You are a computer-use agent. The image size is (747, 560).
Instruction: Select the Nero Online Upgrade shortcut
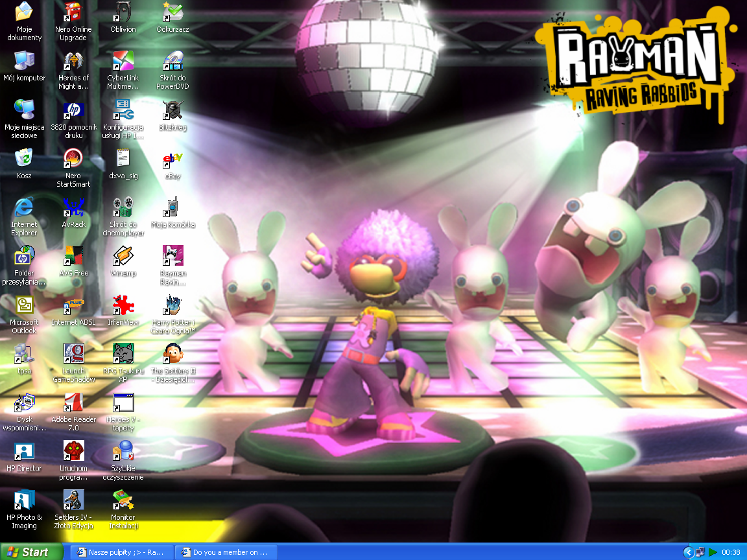[73, 12]
